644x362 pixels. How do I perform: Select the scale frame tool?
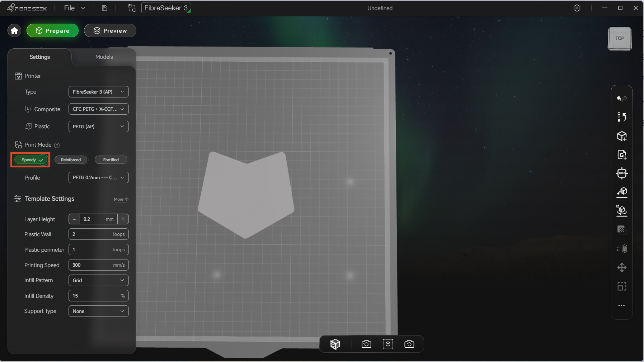click(622, 286)
